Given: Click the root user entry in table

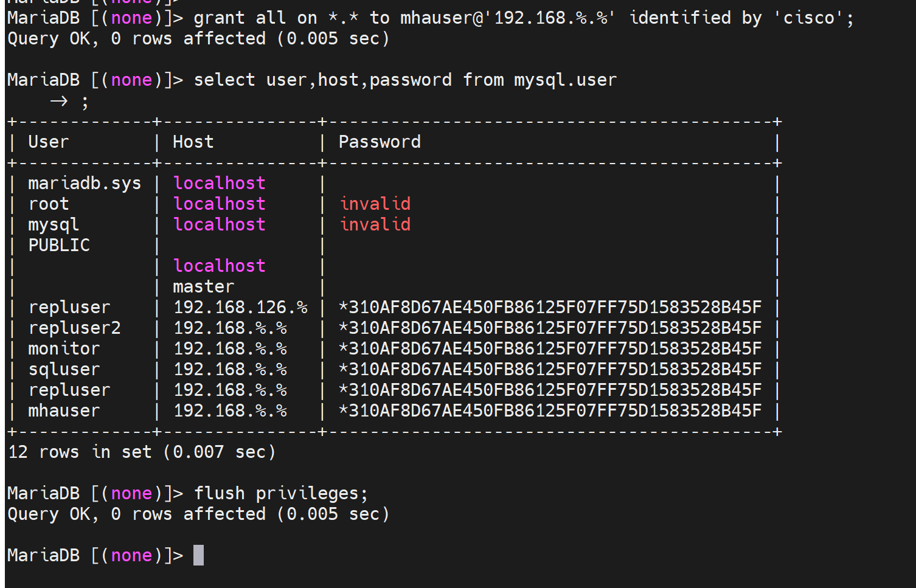Looking at the screenshot, I should point(49,204).
